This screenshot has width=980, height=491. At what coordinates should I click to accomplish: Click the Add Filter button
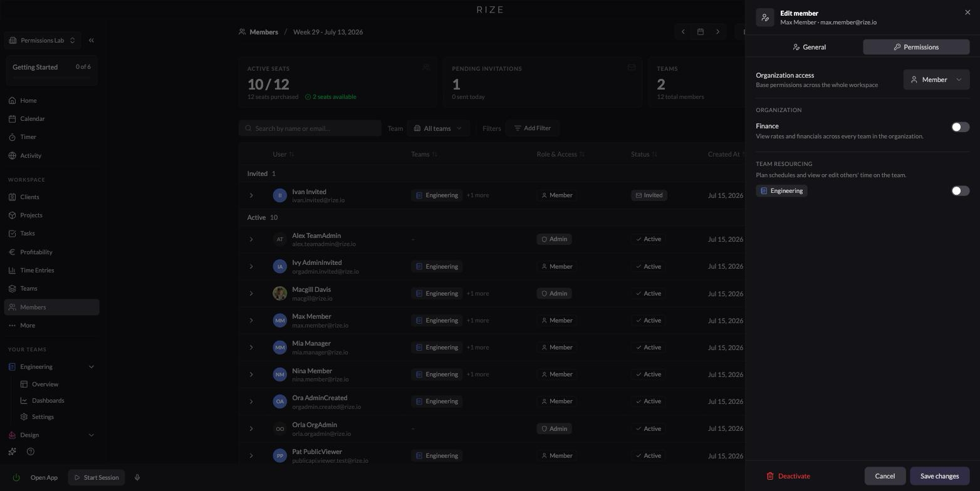pos(533,128)
